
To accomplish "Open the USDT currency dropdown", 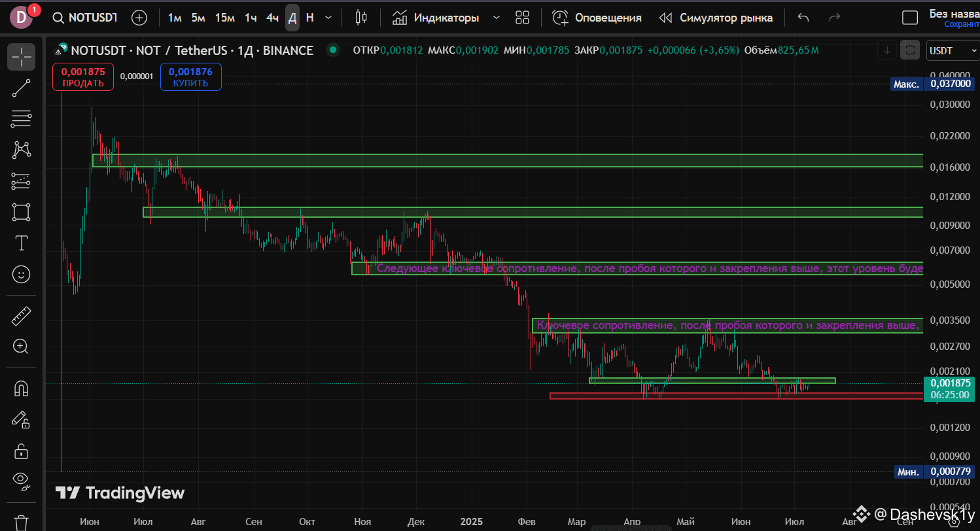I will pos(947,50).
